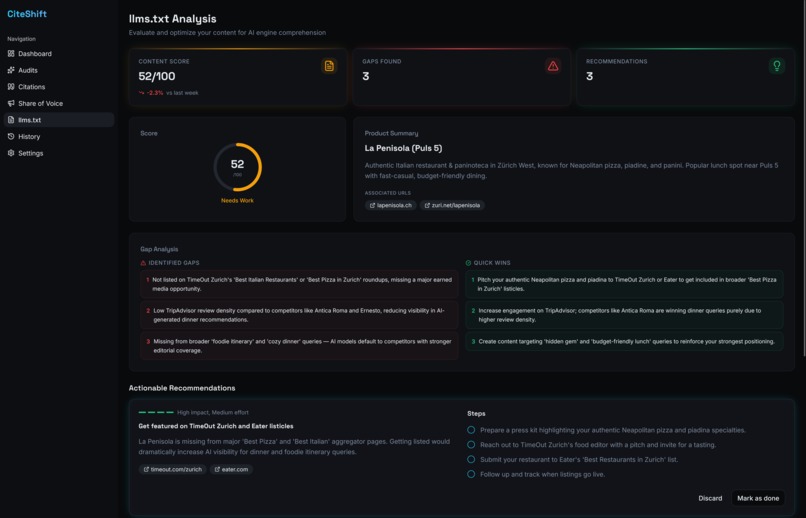Screen dimensions: 806x518
Task: Open the eater.com link
Action: [231, 469]
